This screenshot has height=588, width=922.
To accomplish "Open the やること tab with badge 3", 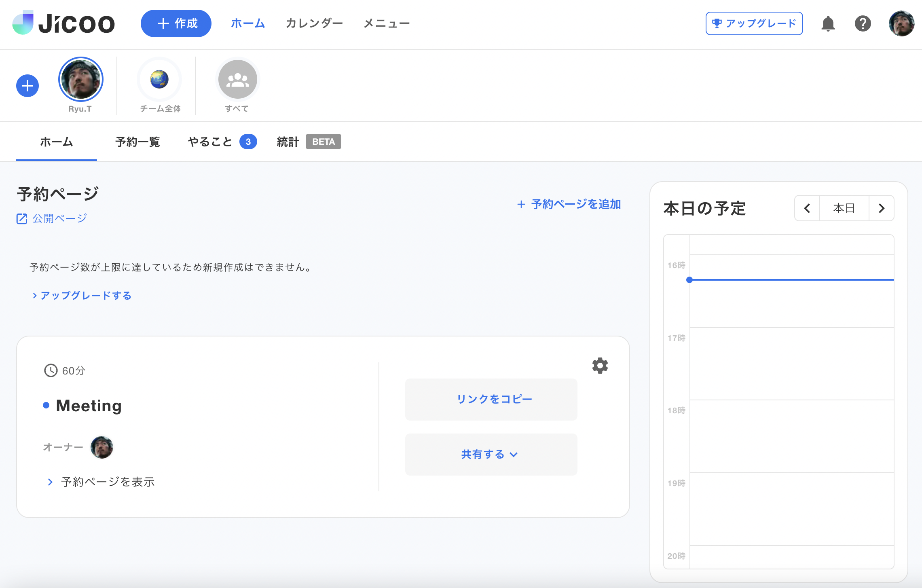I will [x=209, y=142].
